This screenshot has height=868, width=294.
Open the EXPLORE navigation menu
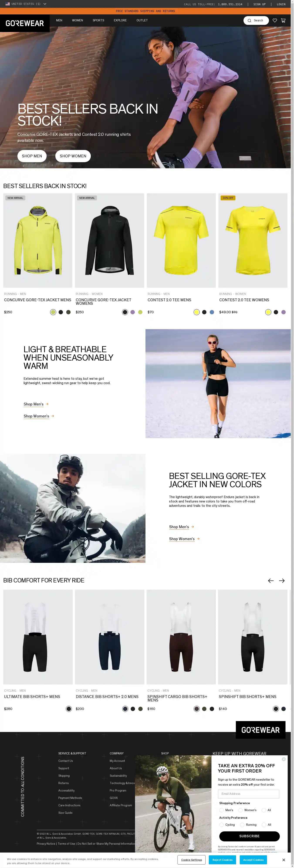click(120, 20)
